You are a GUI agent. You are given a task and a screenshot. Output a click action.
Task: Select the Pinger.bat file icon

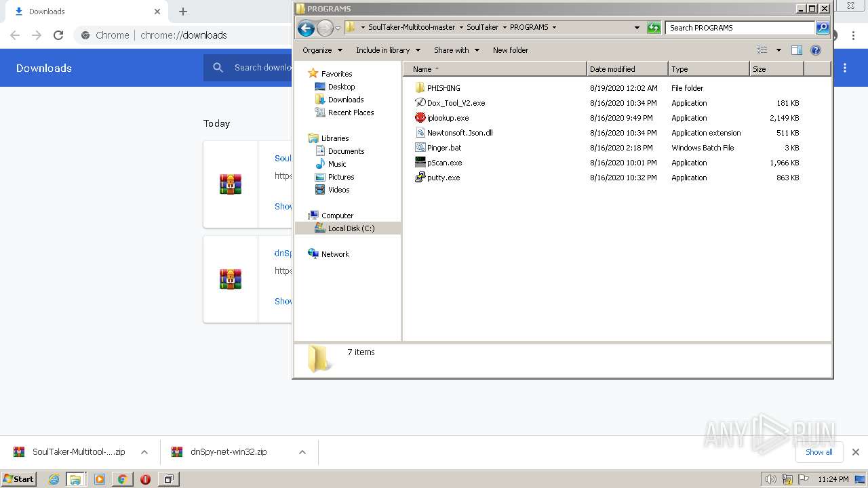420,148
